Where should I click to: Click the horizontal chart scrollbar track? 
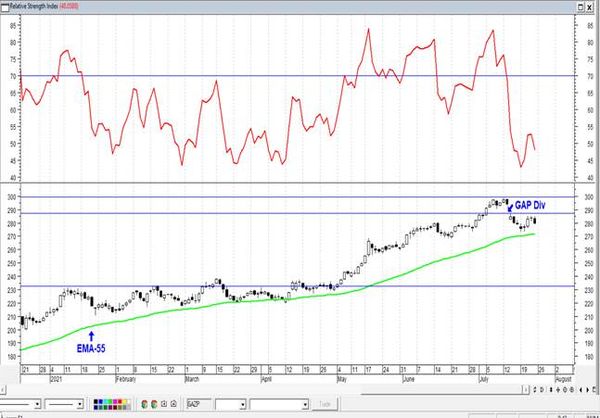[x=264, y=390]
